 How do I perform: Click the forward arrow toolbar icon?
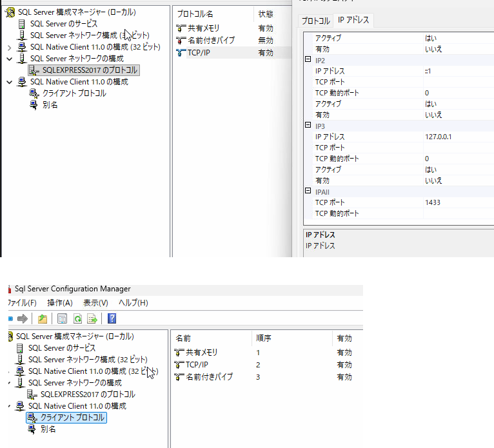pos(23,318)
